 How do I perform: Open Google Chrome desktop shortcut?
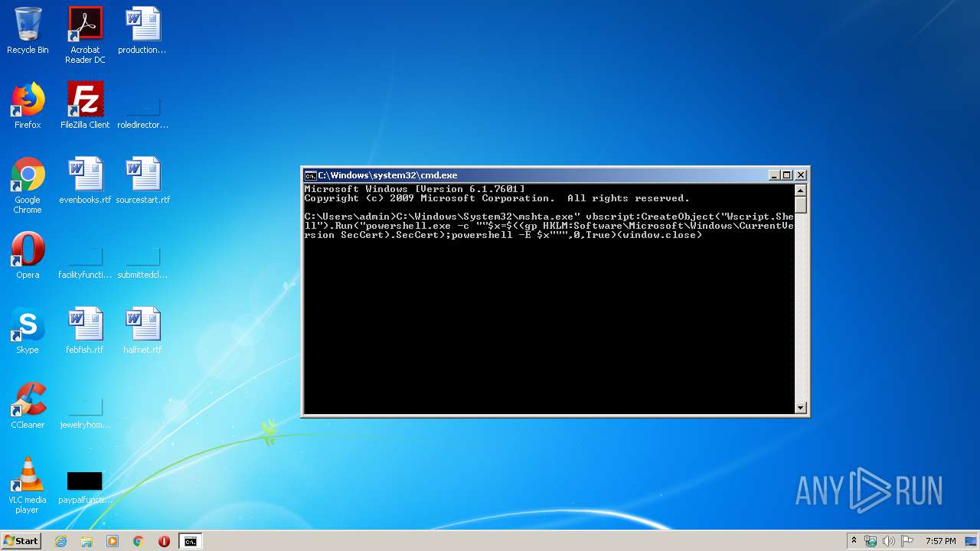28,185
